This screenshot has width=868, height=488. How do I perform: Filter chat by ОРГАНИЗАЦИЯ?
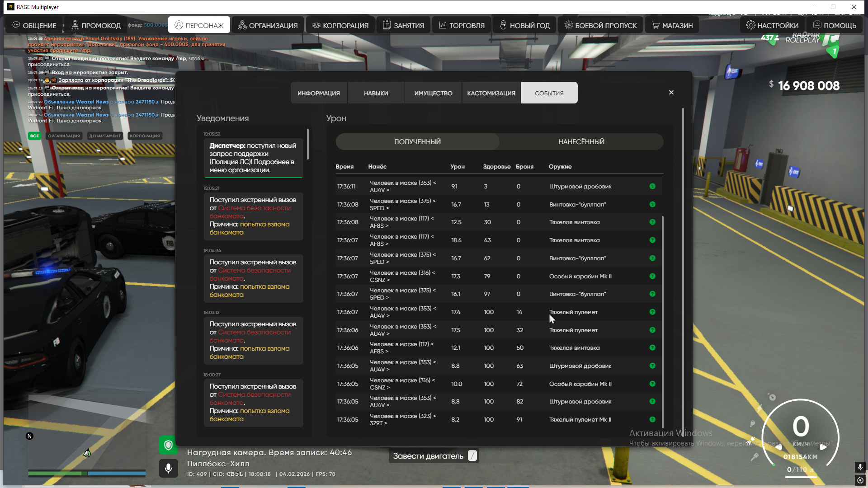point(64,136)
